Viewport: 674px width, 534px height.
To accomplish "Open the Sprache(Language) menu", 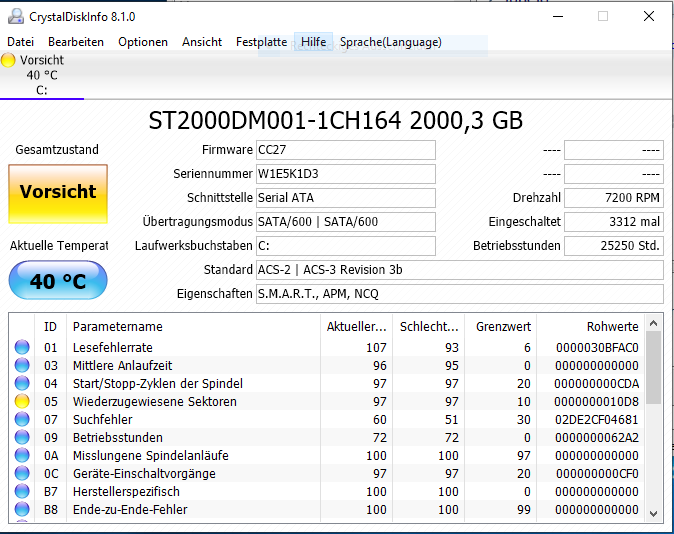I will coord(391,42).
